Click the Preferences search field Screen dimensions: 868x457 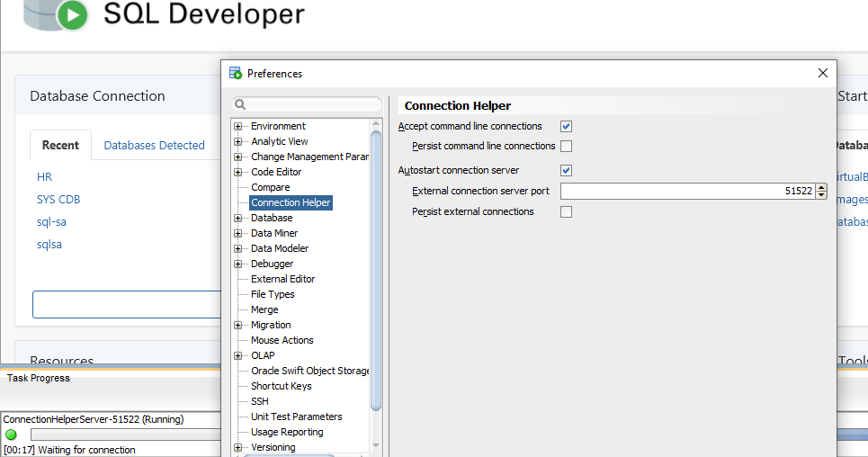click(307, 104)
